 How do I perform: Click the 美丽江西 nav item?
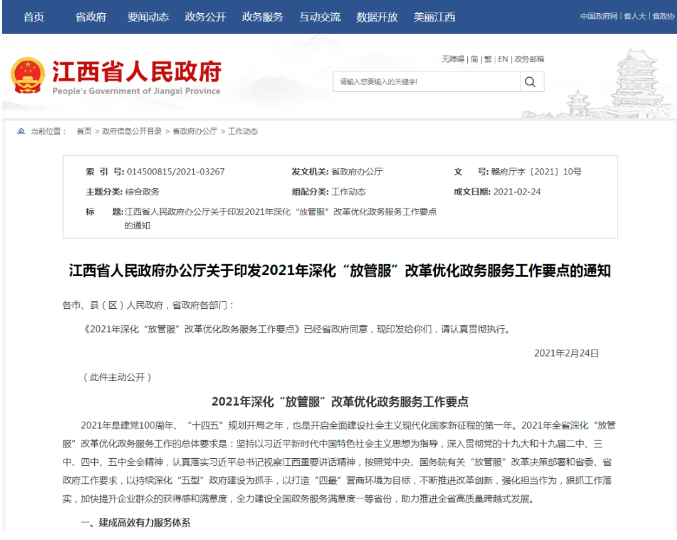(x=434, y=17)
